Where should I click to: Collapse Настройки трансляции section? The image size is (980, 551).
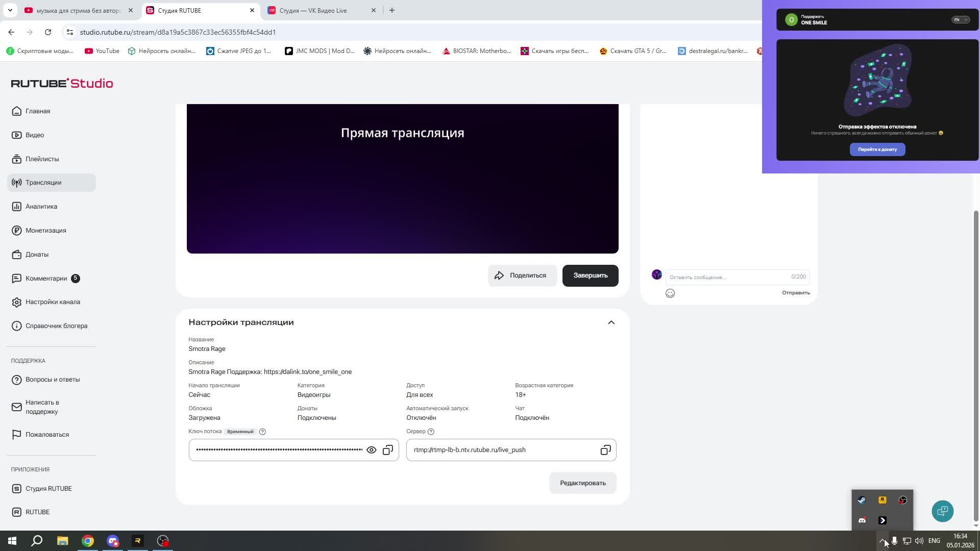pos(611,322)
